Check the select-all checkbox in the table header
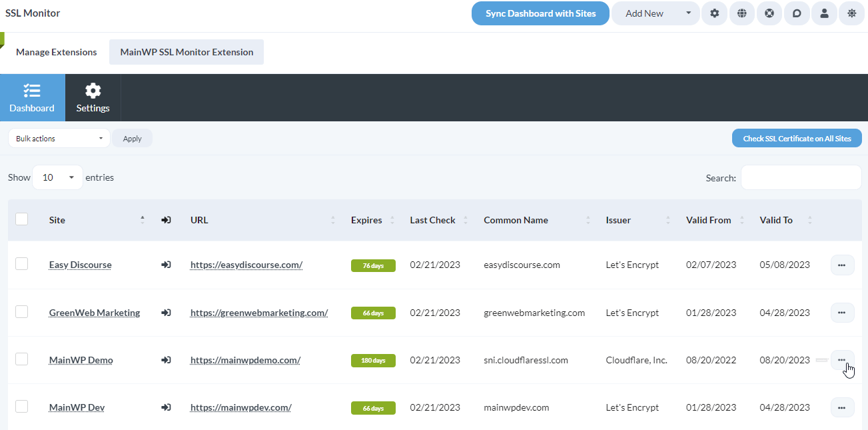Screen dimensions: 868x430 point(21,218)
